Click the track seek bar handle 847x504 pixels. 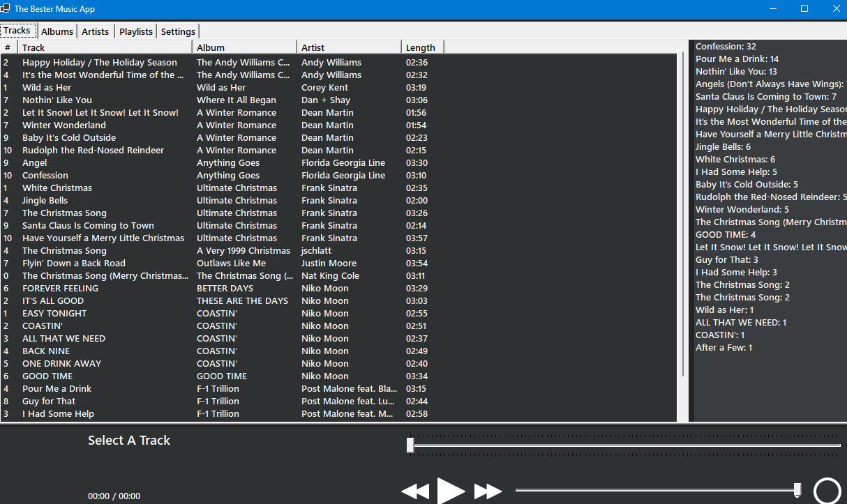[x=410, y=445]
